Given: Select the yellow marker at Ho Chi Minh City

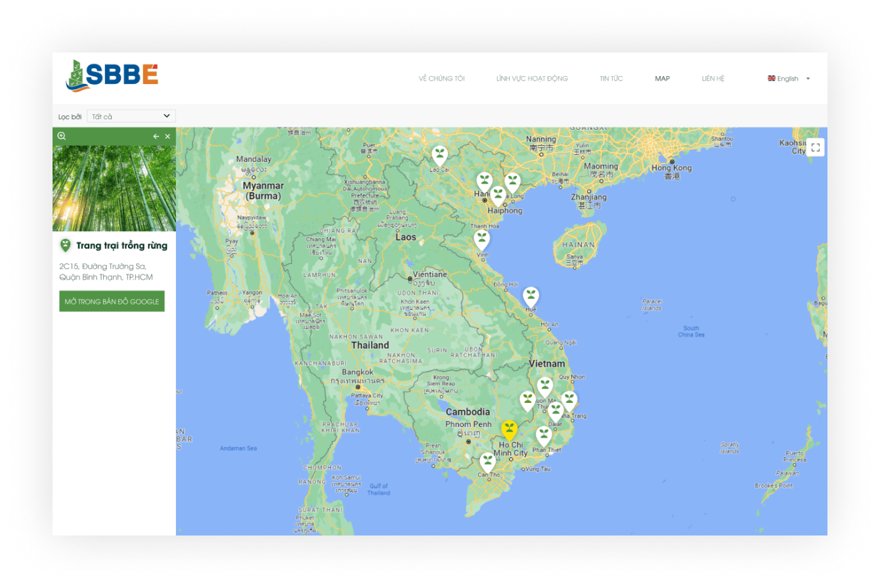Looking at the screenshot, I should tap(509, 430).
